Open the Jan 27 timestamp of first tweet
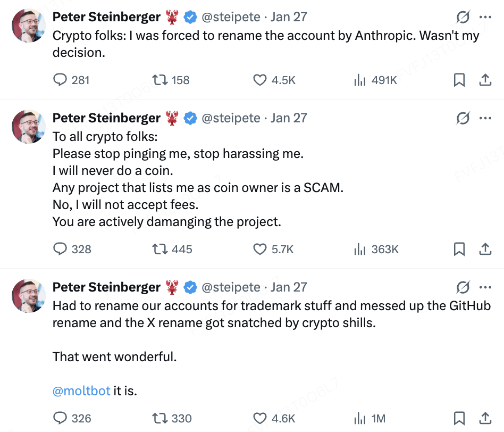 pyautogui.click(x=289, y=17)
